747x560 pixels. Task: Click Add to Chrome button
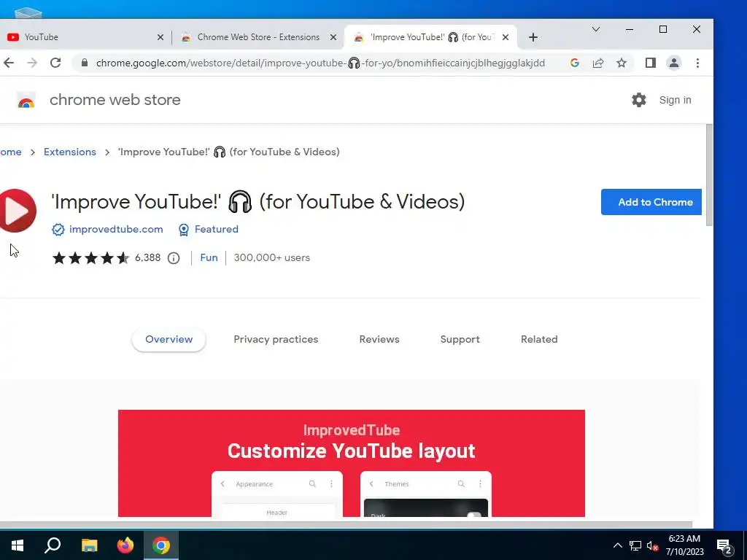click(651, 202)
